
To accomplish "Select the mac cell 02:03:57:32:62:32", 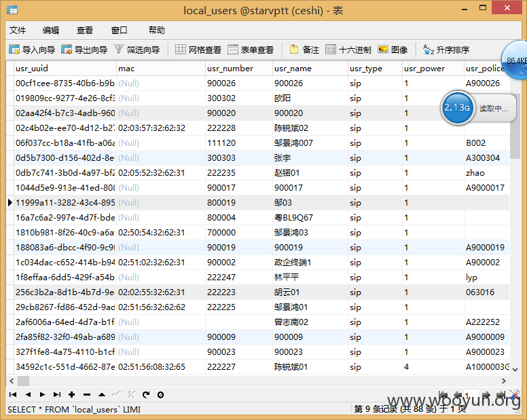I will click(x=161, y=128).
